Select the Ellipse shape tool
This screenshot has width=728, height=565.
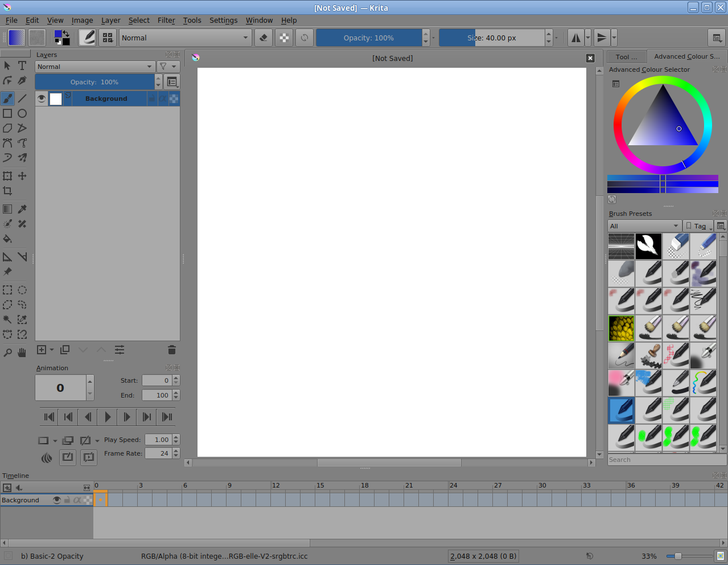[22, 113]
